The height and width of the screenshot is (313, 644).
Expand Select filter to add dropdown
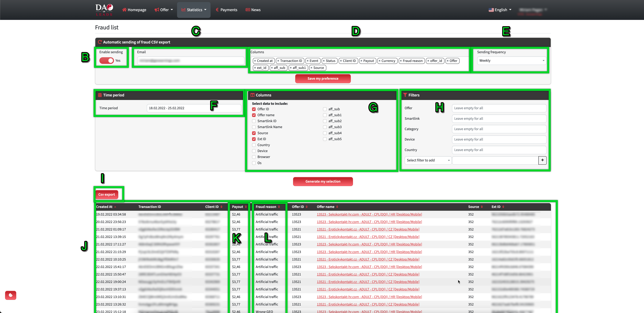click(428, 160)
